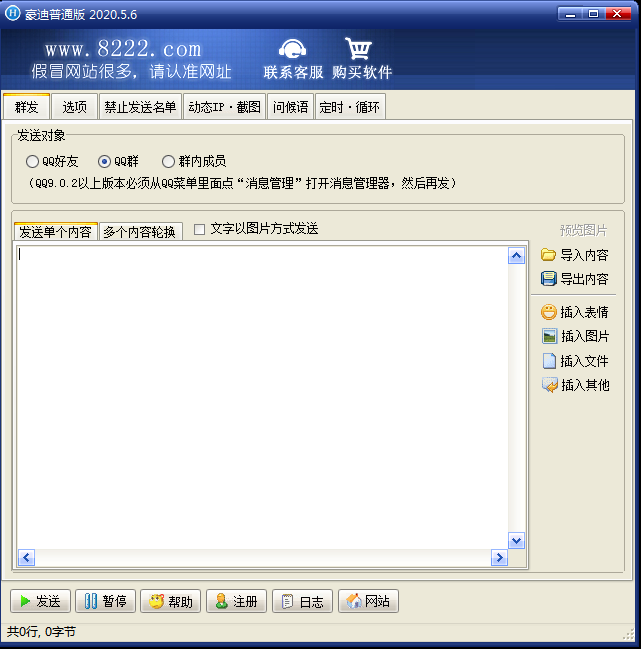The width and height of the screenshot is (641, 649).
Task: Click the 暂停 button
Action: [106, 601]
